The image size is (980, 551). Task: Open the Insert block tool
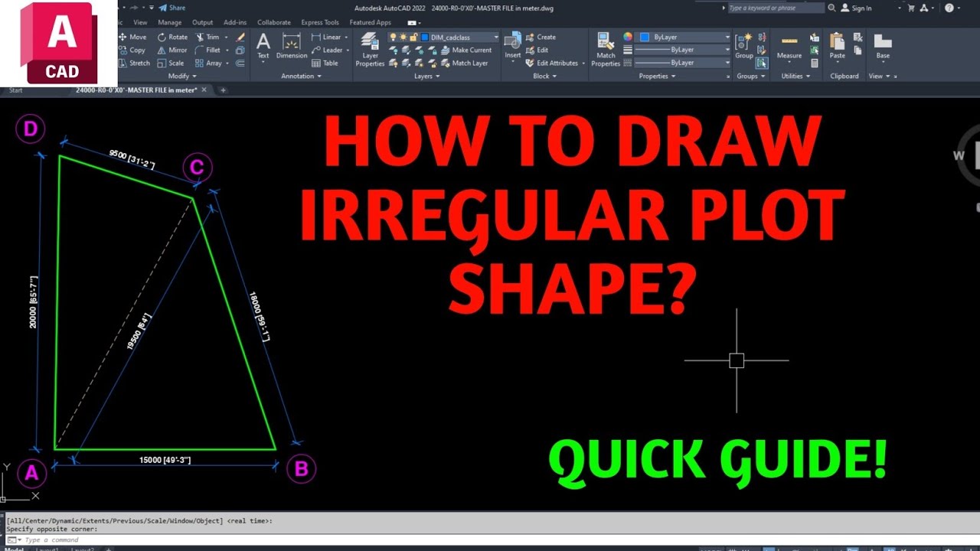tap(513, 46)
